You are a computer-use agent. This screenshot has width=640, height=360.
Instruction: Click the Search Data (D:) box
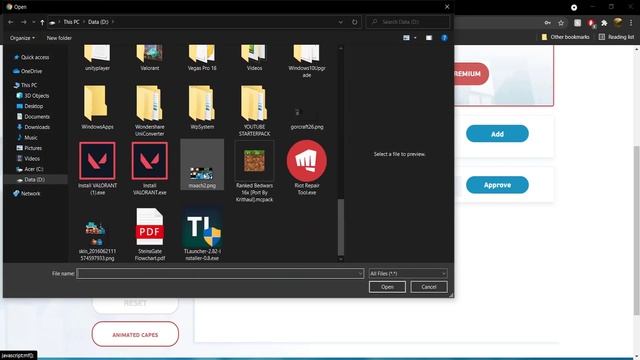click(x=408, y=22)
